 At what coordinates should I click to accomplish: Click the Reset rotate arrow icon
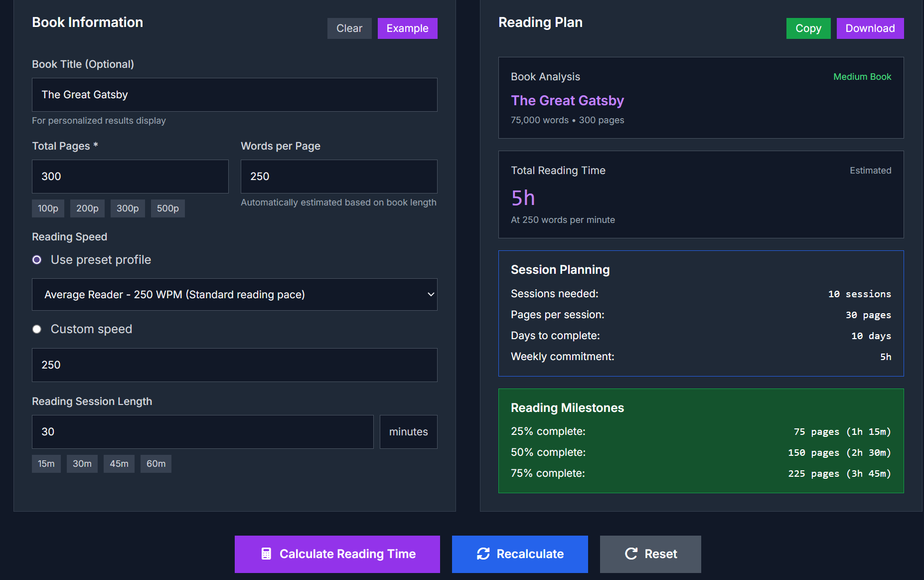click(x=631, y=554)
